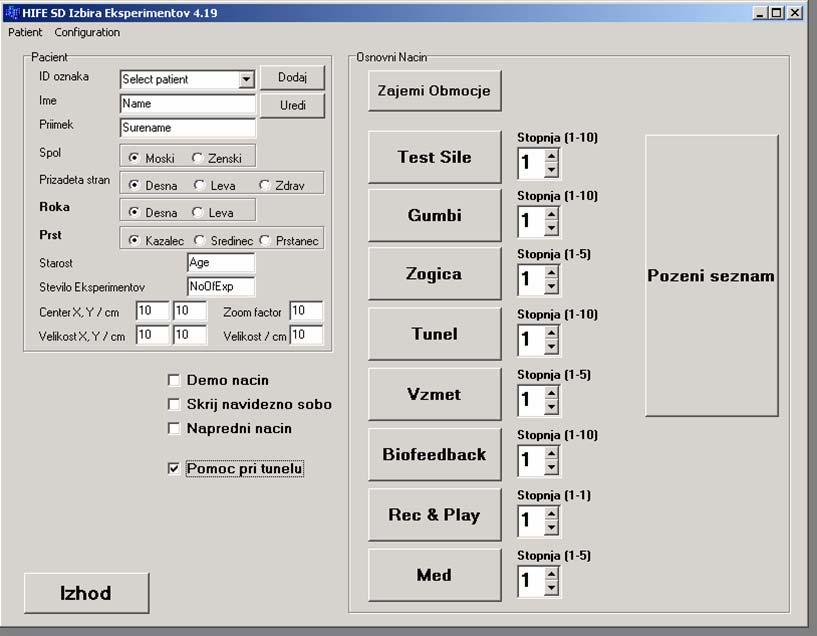Click the Zoom factor field
This screenshot has width=817, height=636.
(x=306, y=311)
